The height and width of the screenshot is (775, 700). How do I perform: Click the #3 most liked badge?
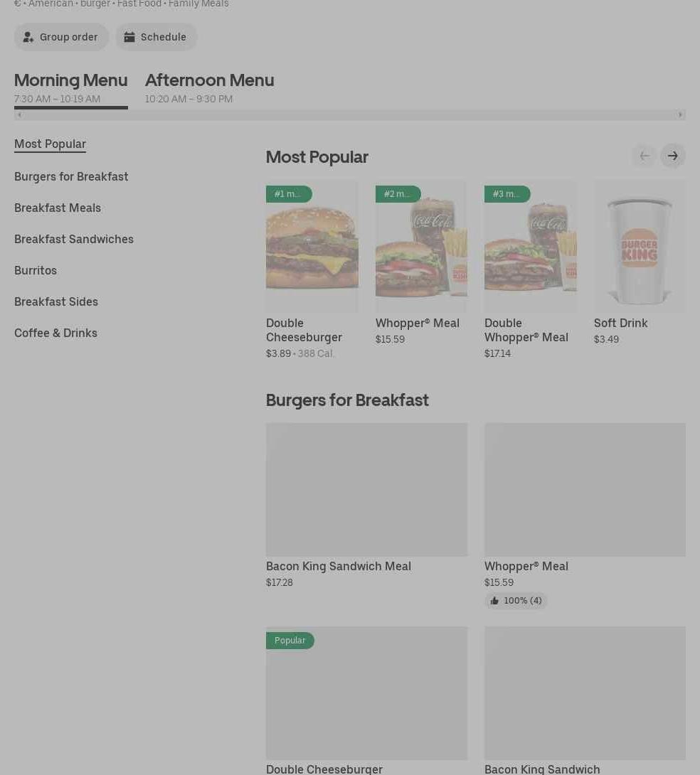click(507, 194)
